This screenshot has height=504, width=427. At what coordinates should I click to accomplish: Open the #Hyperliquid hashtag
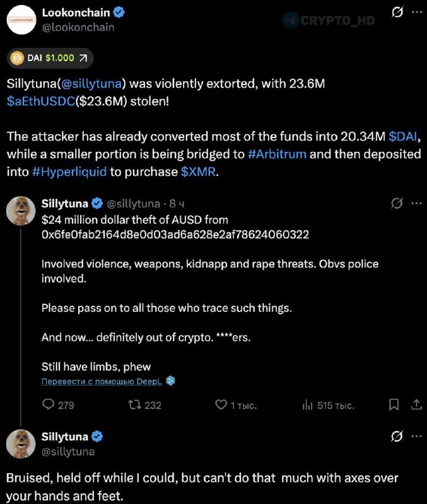[69, 171]
